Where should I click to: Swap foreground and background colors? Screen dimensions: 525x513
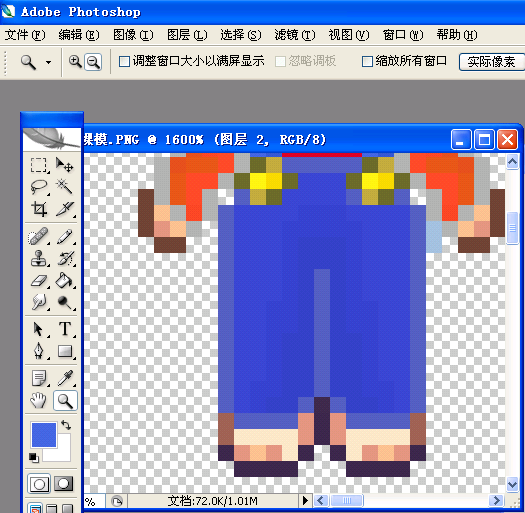[66, 425]
